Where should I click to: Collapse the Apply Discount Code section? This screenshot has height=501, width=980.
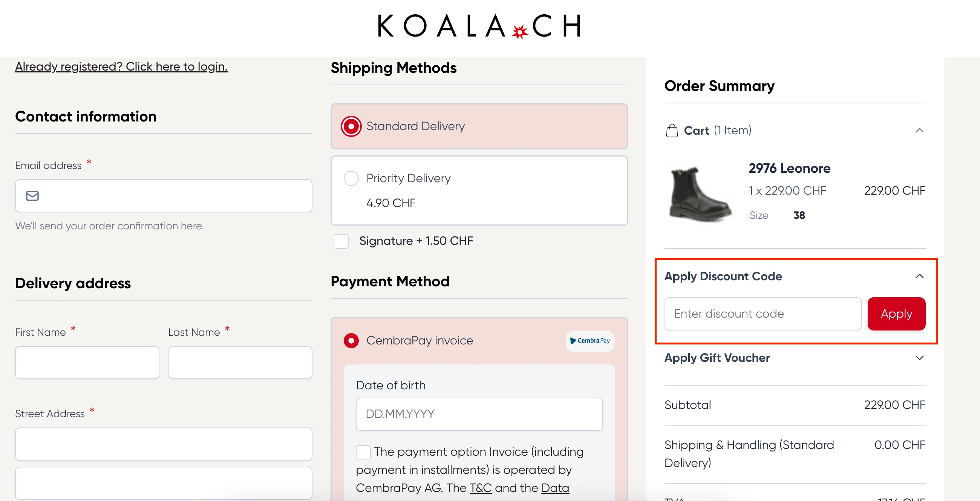click(920, 276)
